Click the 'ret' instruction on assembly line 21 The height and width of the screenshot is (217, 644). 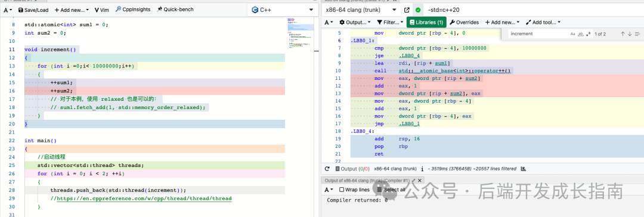[x=379, y=154]
